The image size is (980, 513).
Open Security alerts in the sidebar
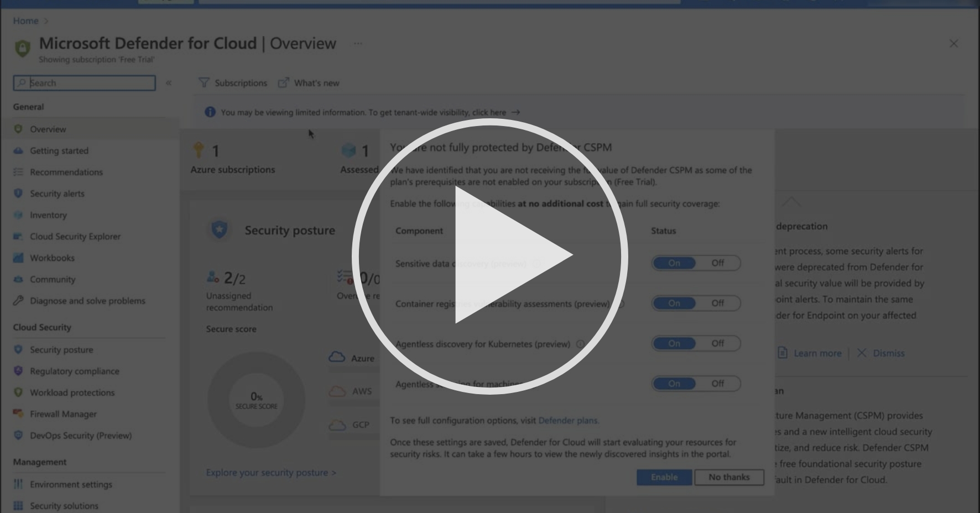tap(56, 193)
